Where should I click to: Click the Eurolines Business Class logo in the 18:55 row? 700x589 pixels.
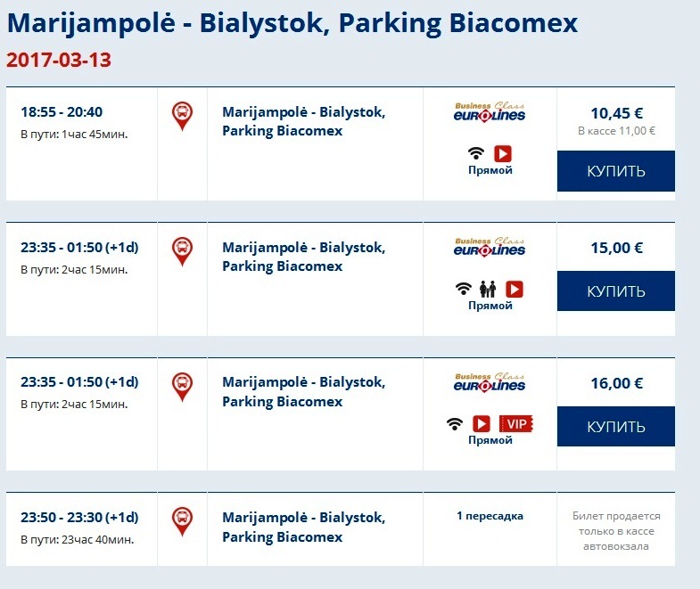coord(490,111)
